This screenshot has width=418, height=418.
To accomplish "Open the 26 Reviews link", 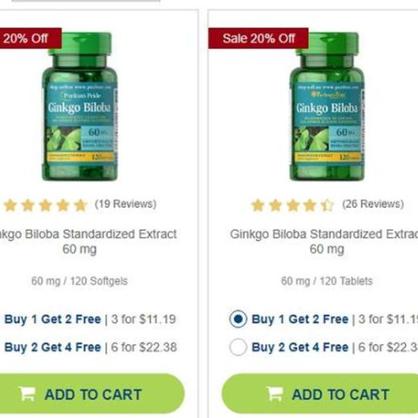I will pyautogui.click(x=373, y=204).
